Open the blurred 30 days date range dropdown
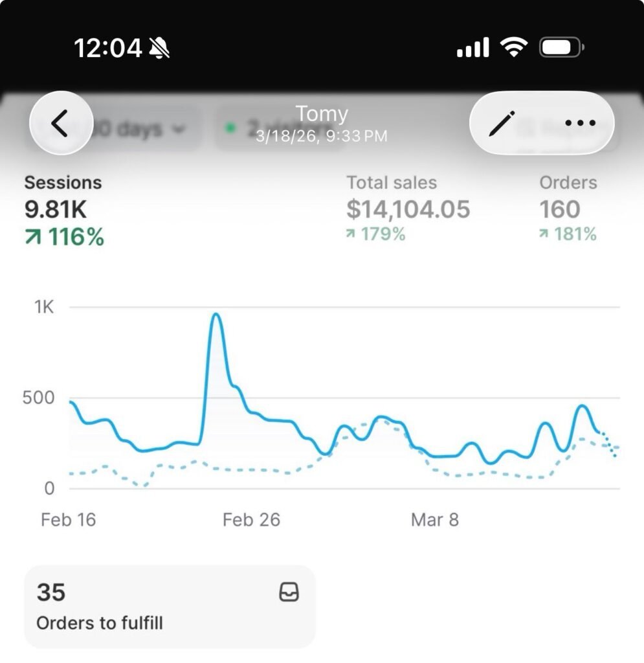This screenshot has width=644, height=663. coord(114,129)
